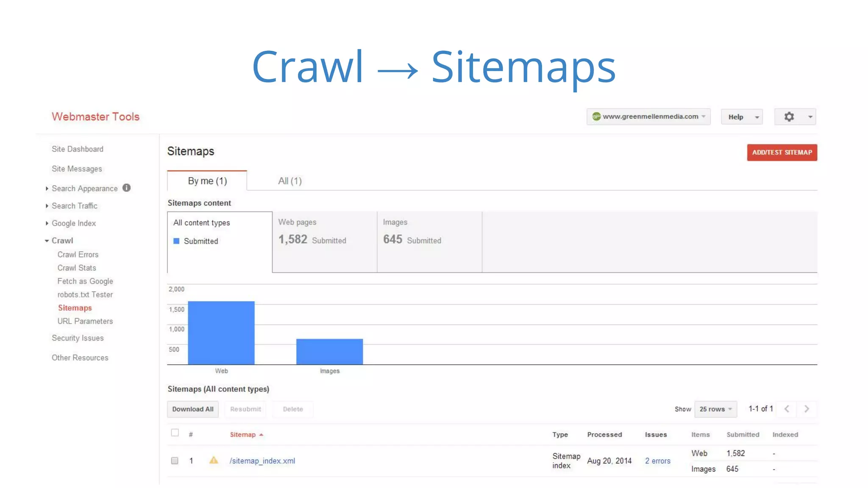Open URL Parameters
The width and height of the screenshot is (868, 488).
(x=85, y=321)
